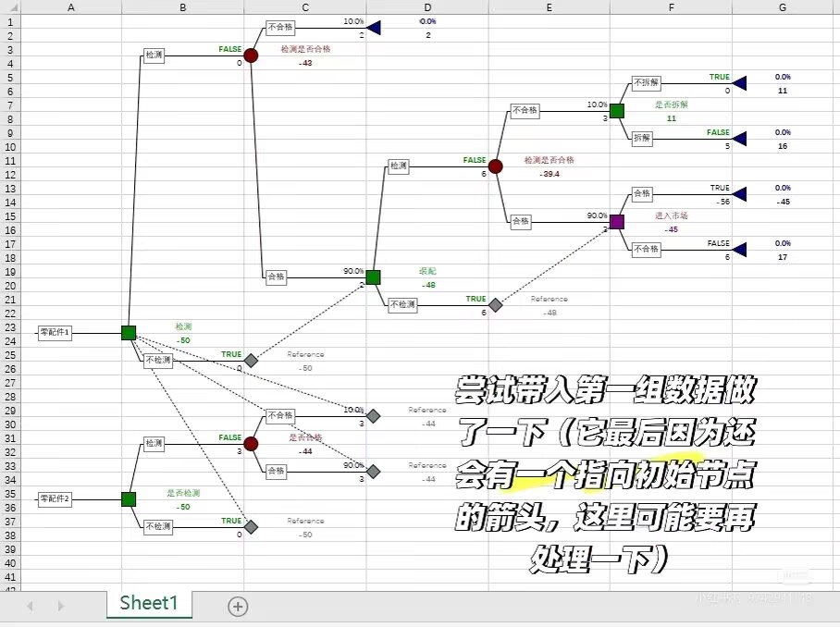The height and width of the screenshot is (627, 840).
Task: Select gray reference diamond on 零配件1 不检测 branch
Action: pyautogui.click(x=251, y=361)
